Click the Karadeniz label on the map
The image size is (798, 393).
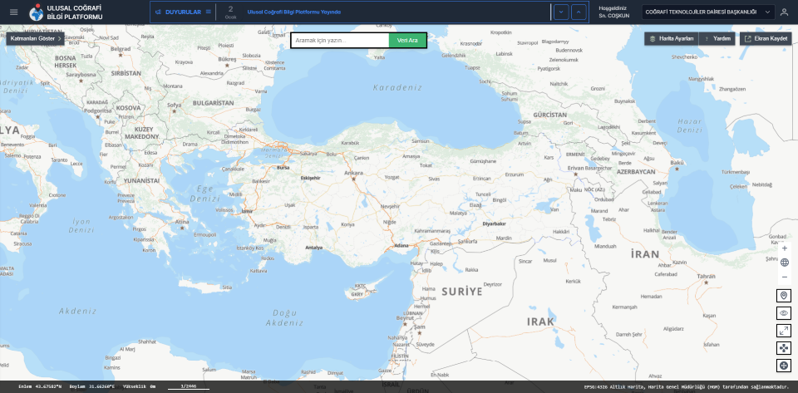(x=397, y=88)
